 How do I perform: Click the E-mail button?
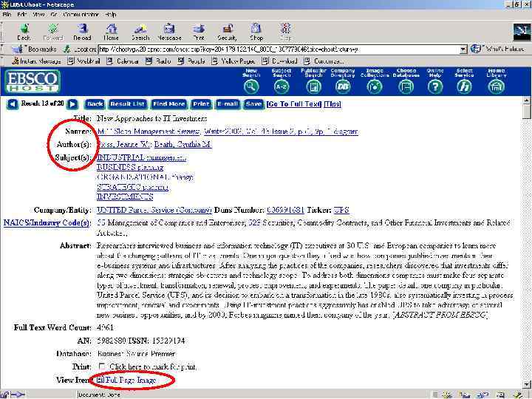tap(228, 104)
